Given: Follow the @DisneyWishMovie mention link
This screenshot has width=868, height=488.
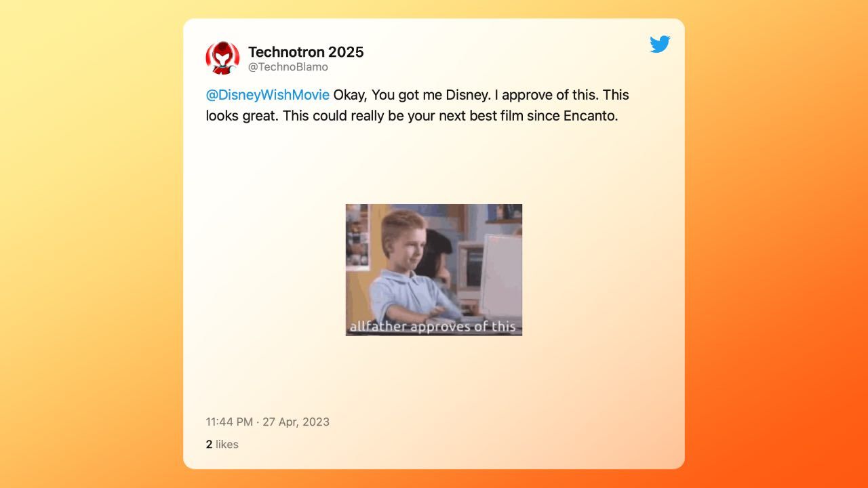Looking at the screenshot, I should 268,95.
